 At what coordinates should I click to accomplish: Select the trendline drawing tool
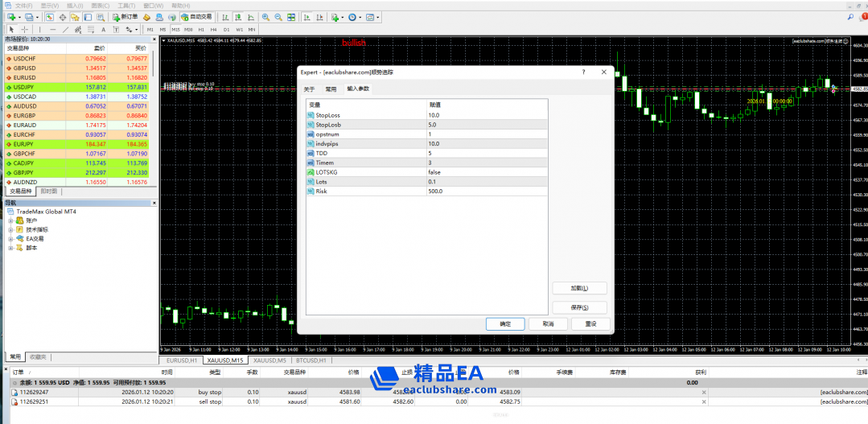point(65,30)
